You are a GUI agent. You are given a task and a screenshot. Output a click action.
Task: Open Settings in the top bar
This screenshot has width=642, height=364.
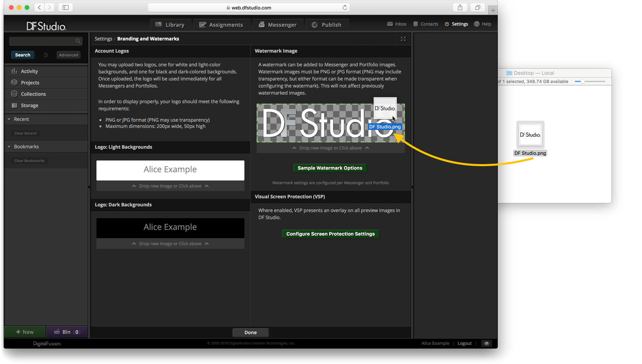456,24
